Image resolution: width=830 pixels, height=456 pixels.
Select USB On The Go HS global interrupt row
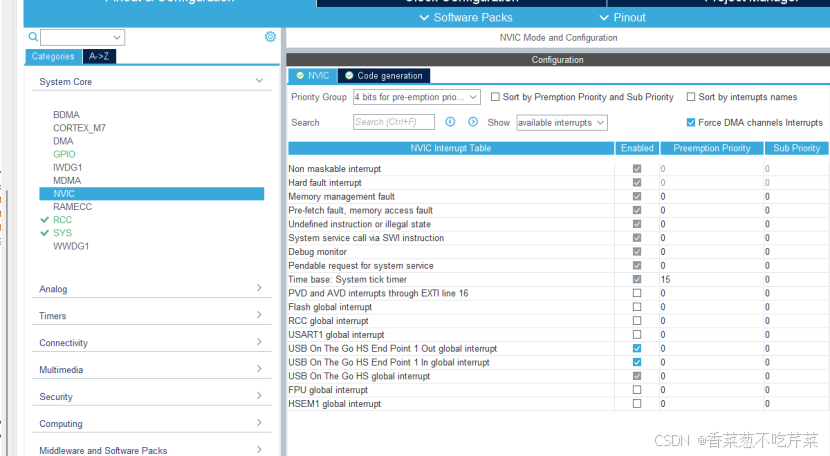pyautogui.click(x=558, y=376)
